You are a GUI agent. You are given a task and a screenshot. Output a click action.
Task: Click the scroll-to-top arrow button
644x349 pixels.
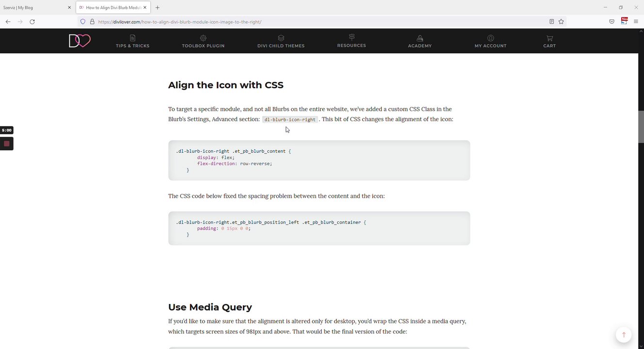624,334
